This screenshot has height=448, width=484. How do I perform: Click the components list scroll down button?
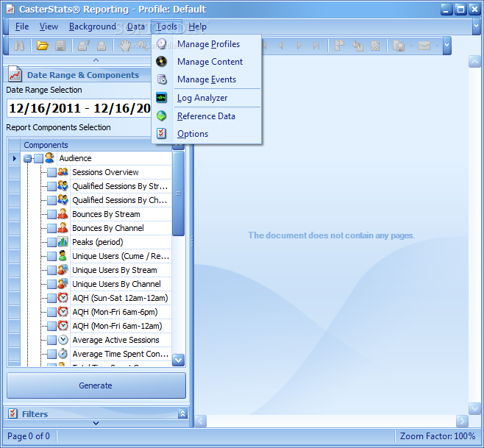click(179, 360)
